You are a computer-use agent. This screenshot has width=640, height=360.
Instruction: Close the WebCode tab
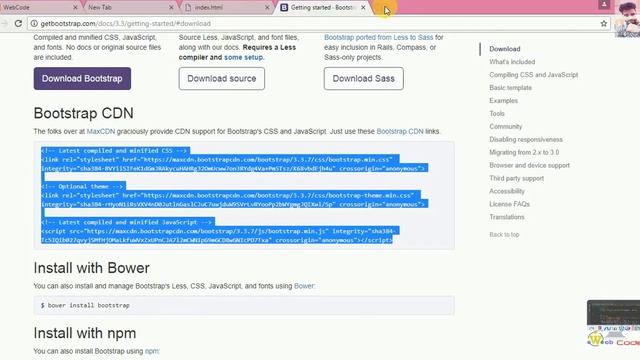coord(75,7)
